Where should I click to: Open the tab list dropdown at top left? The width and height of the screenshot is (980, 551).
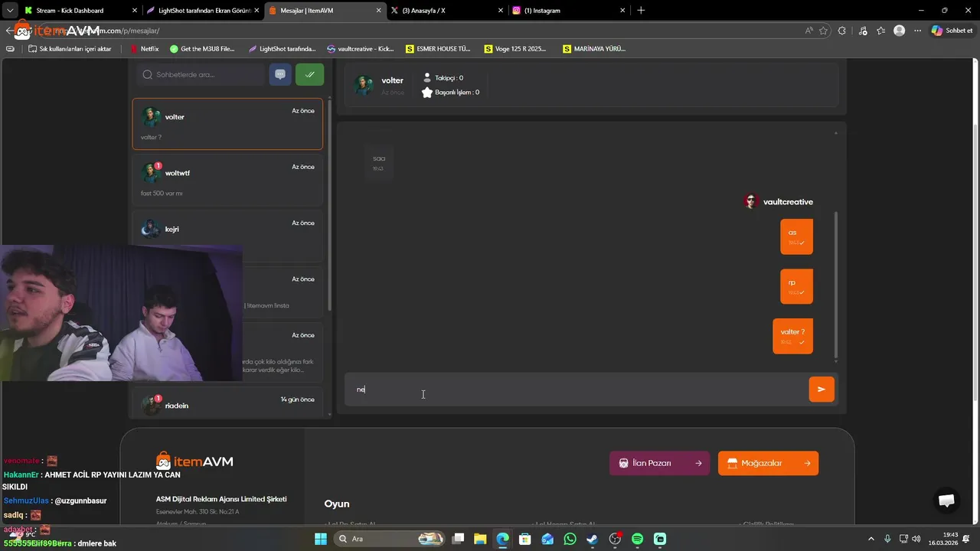tap(10, 11)
